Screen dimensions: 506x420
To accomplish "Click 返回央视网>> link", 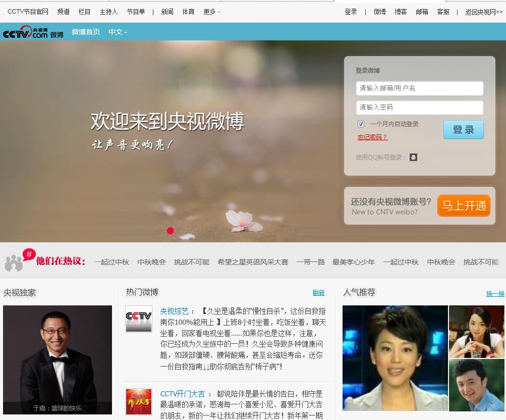I will click(484, 12).
